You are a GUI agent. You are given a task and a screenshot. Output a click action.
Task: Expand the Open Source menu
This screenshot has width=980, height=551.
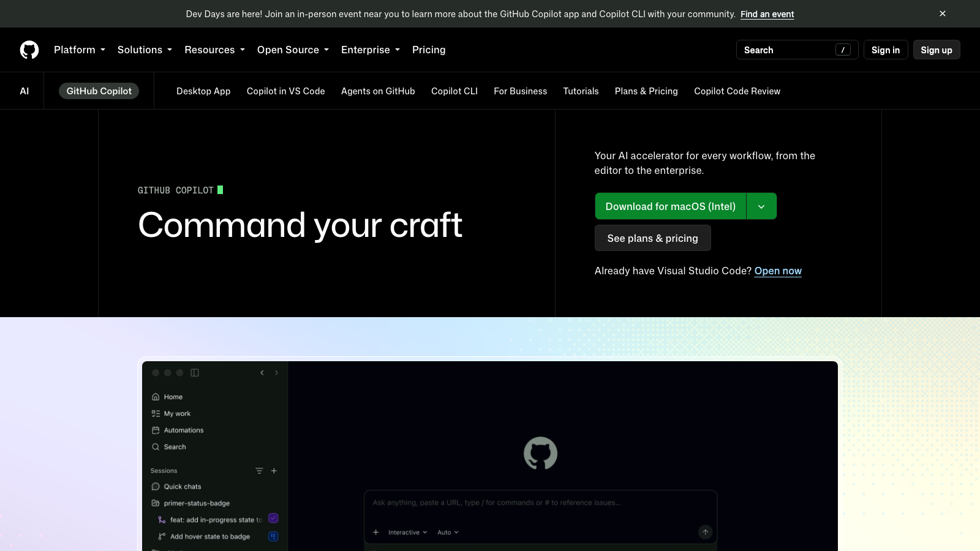pos(293,50)
